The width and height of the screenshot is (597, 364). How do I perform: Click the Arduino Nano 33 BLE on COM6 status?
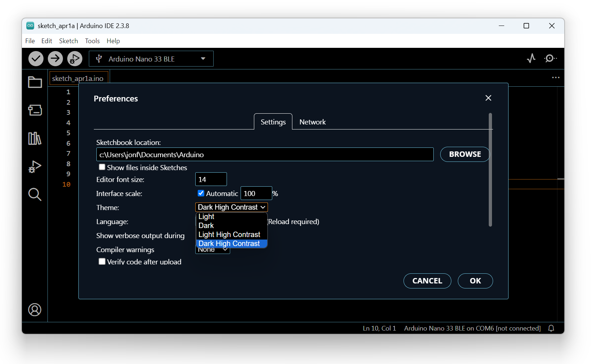click(x=472, y=328)
